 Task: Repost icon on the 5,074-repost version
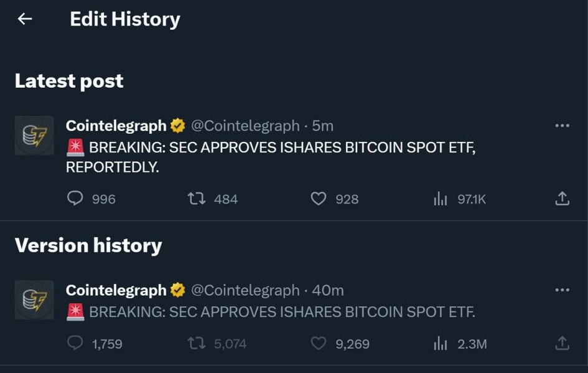[x=196, y=343]
